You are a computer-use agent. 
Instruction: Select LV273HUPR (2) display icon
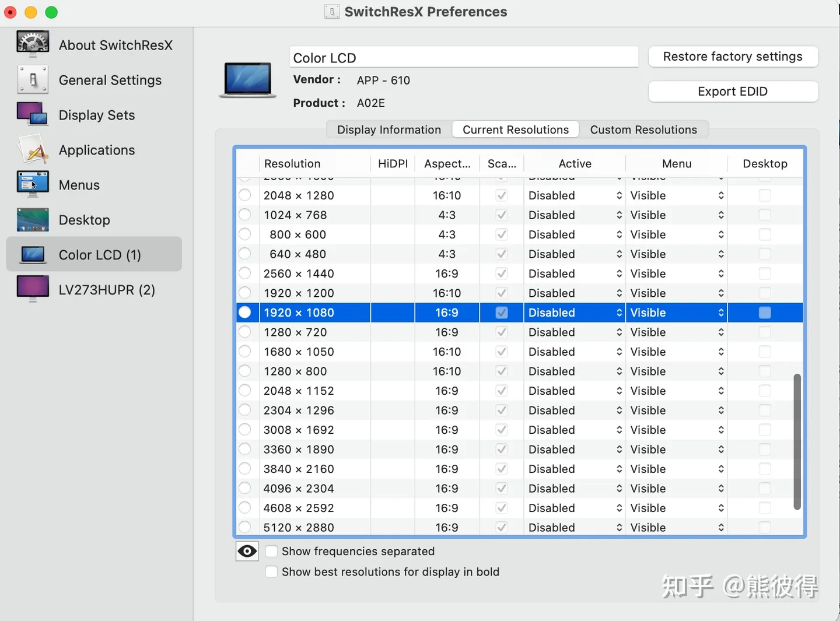pyautogui.click(x=33, y=289)
